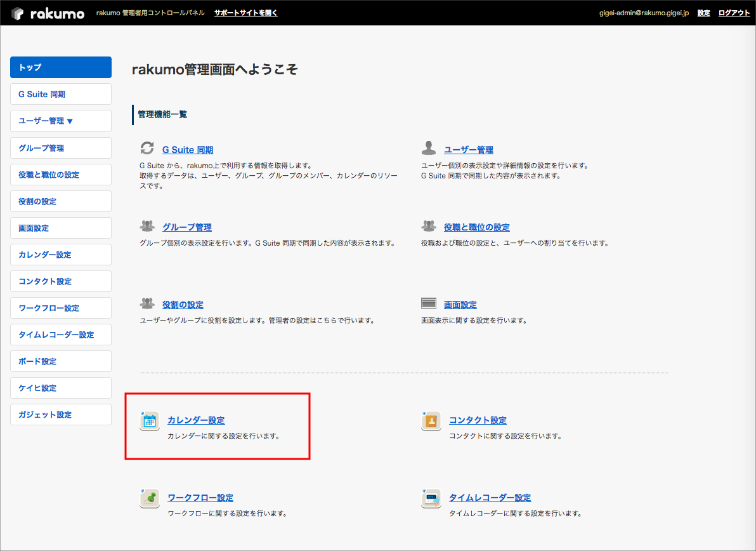Click the ワークフロー設定 app icon
The image size is (756, 551).
150,498
